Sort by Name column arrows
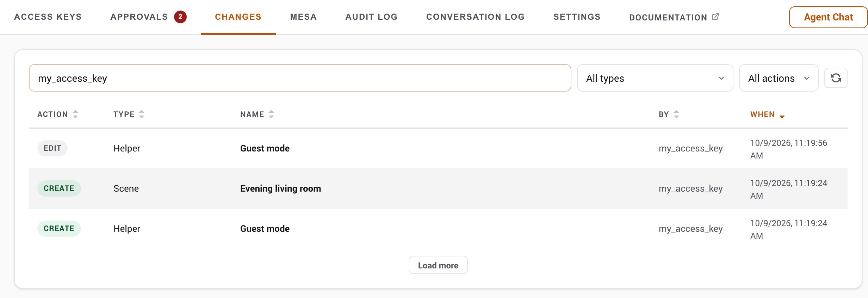Viewport: 868px width, 298px height. pos(271,114)
